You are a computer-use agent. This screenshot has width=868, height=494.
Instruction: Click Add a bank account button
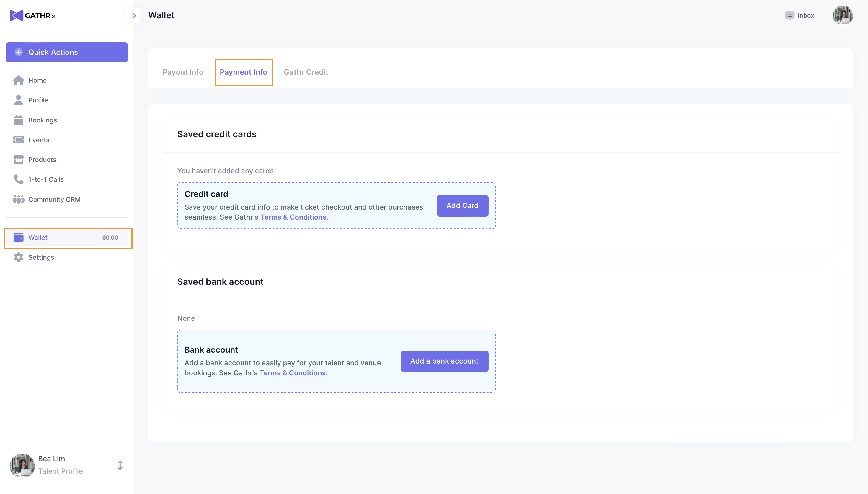(x=444, y=361)
